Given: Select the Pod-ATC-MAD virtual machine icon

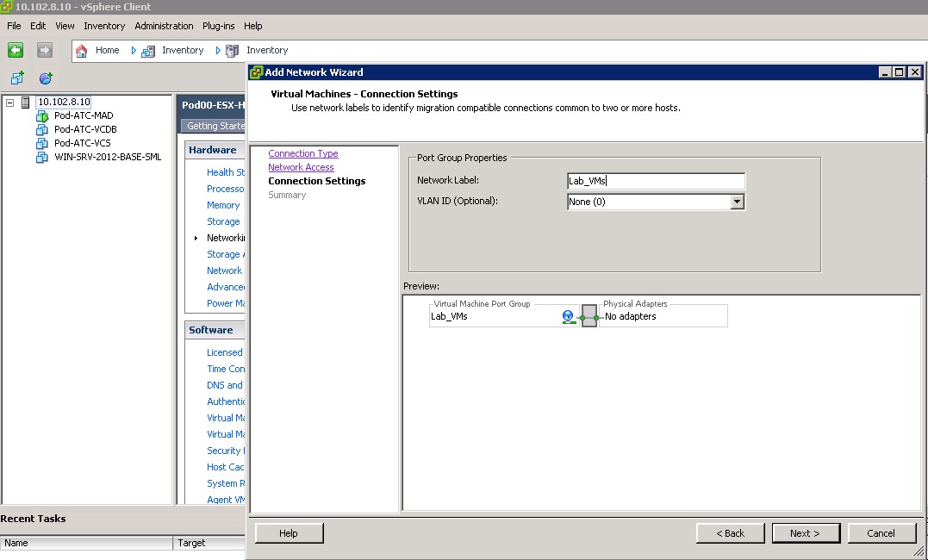Looking at the screenshot, I should pos(42,115).
